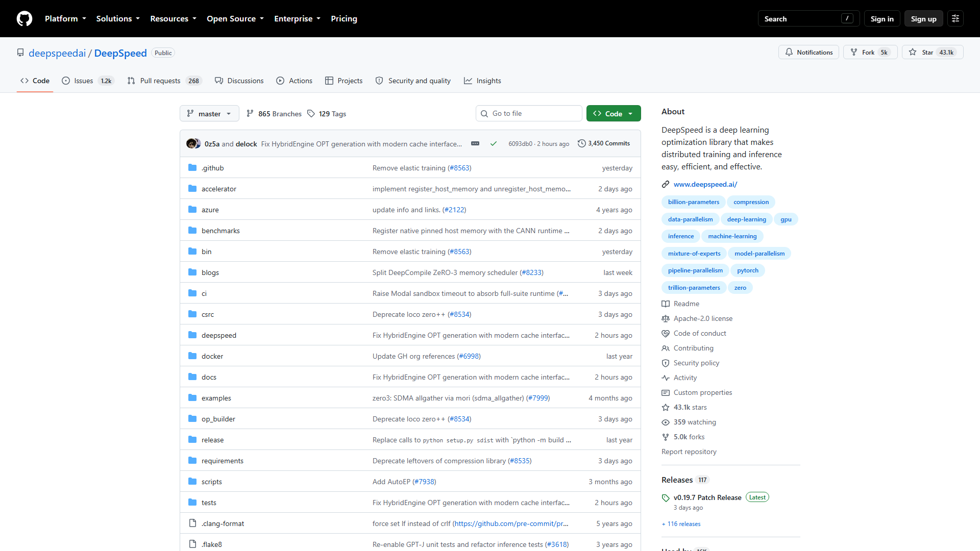
Task: Fork the DeepSpeed repository
Action: pyautogui.click(x=870, y=53)
